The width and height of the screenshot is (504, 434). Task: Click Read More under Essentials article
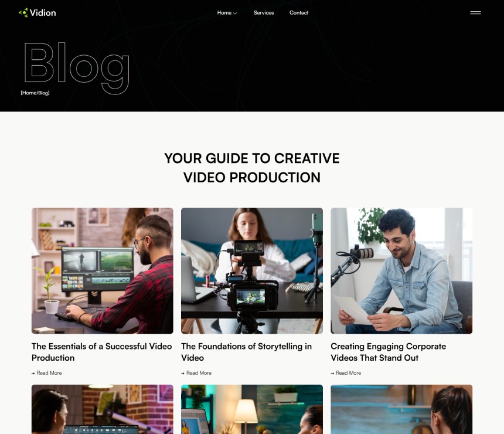49,373
